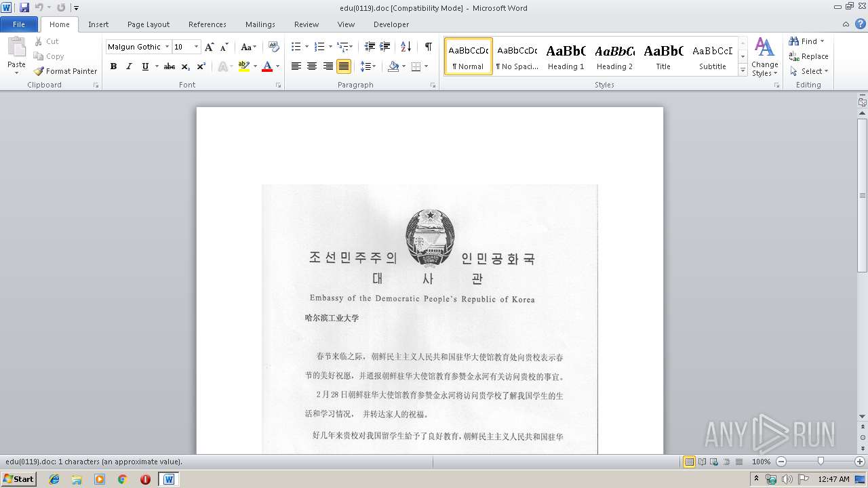
Task: Save the document via Quick Access toolbar
Action: [24, 7]
